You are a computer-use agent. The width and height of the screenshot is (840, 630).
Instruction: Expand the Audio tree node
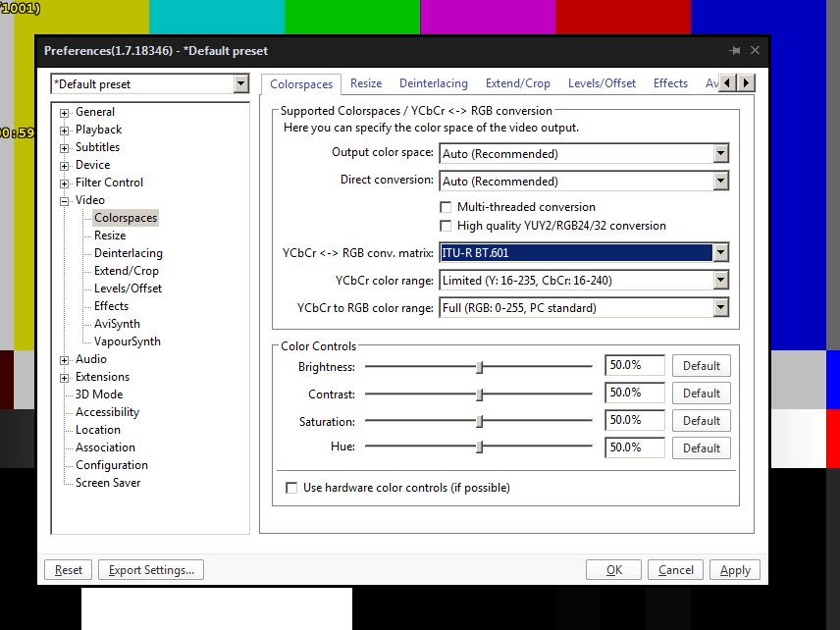[65, 360]
